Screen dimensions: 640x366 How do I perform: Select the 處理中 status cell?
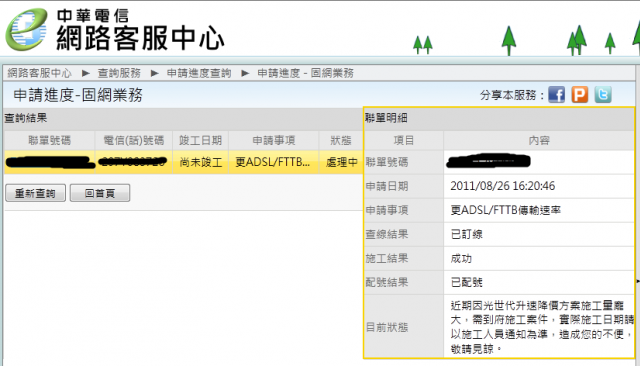point(341,162)
